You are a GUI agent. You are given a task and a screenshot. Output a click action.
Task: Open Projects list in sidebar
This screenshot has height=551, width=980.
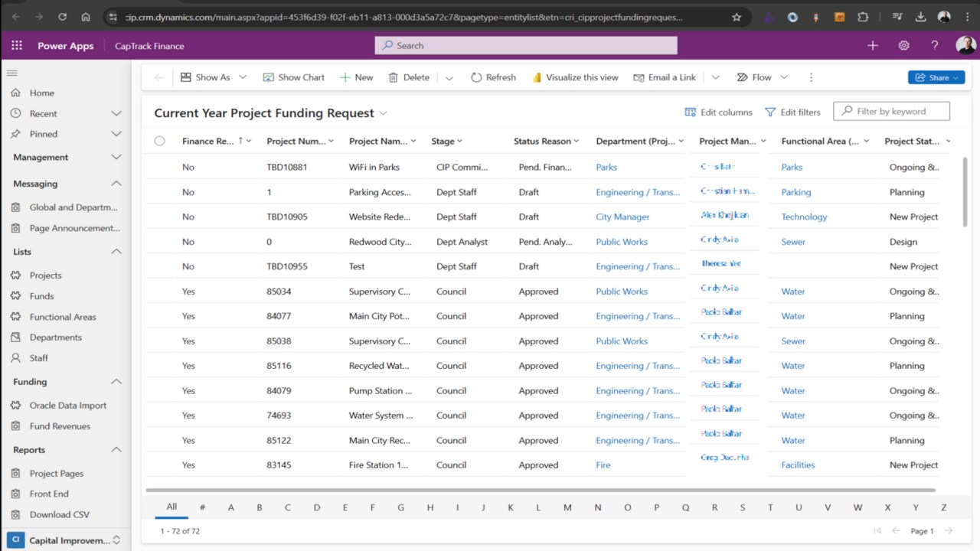[x=45, y=275]
